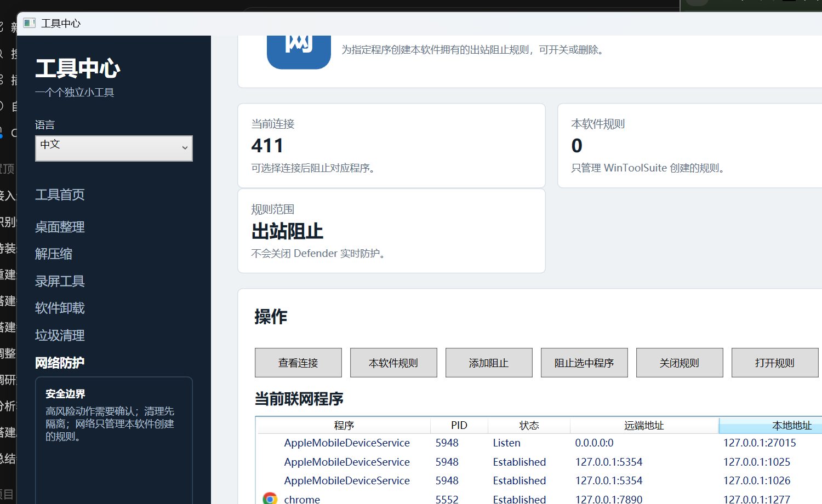Screen dimensions: 822x504
Task: Switch to 软件卸载 tool
Action: point(60,308)
